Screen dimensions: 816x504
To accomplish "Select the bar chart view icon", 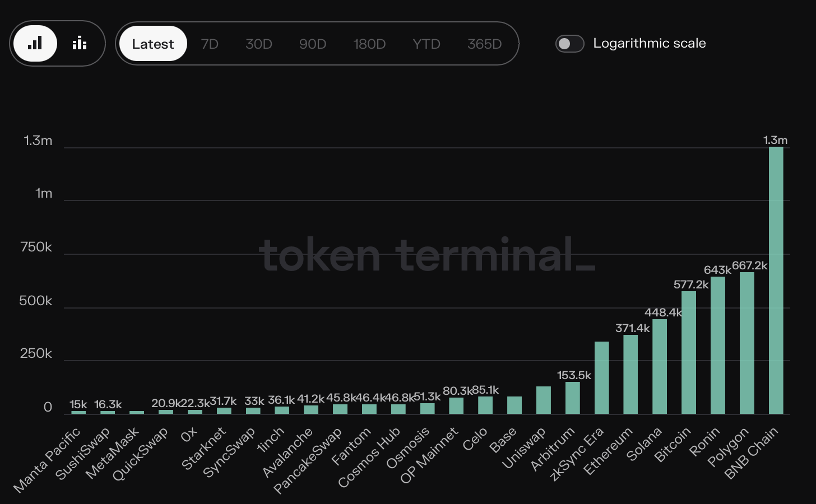I will pyautogui.click(x=35, y=44).
